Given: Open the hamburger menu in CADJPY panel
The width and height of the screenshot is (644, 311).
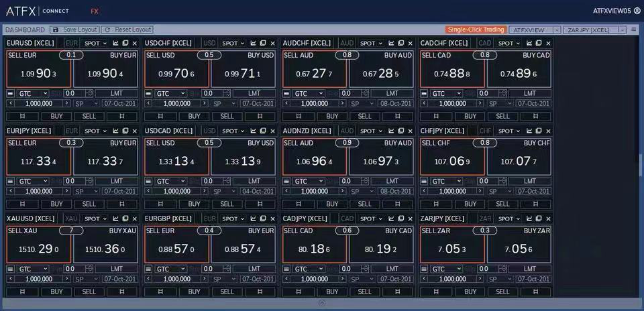Looking at the screenshot, I should 286,269.
